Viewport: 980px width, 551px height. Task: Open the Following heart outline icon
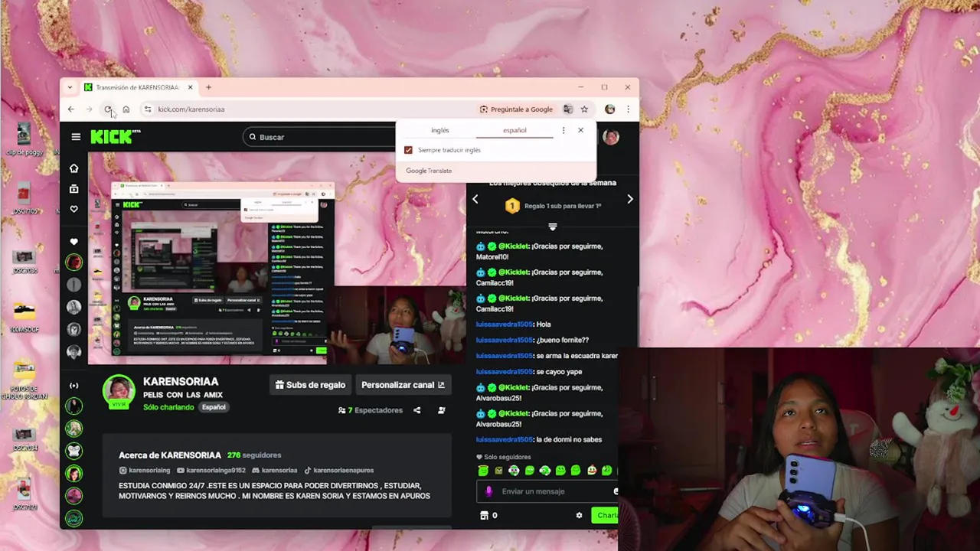(x=73, y=209)
